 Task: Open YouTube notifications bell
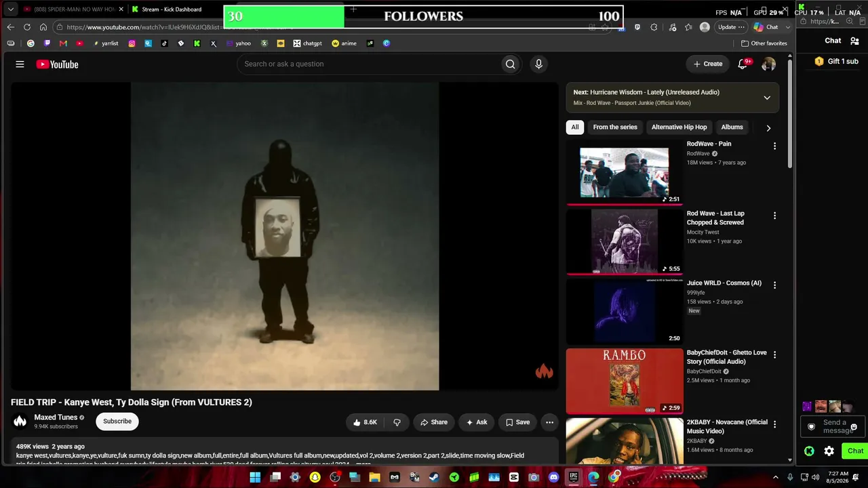pyautogui.click(x=743, y=64)
